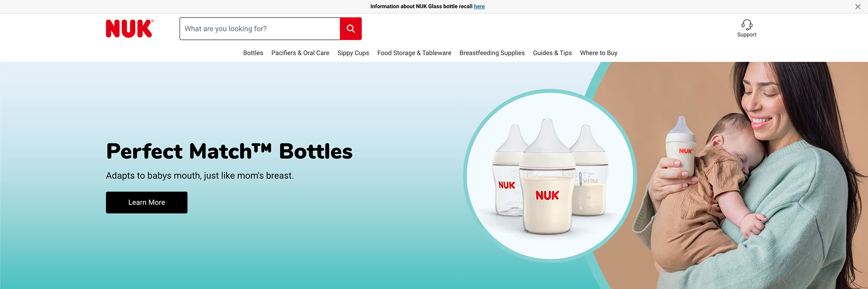Click the circular image of three bottles
Screen dimensions: 868x289
pos(550,174)
